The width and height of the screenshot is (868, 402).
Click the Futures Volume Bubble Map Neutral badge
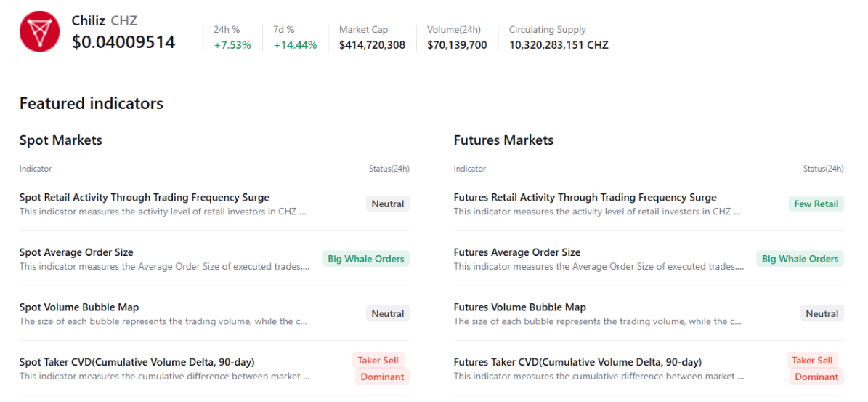coord(822,314)
